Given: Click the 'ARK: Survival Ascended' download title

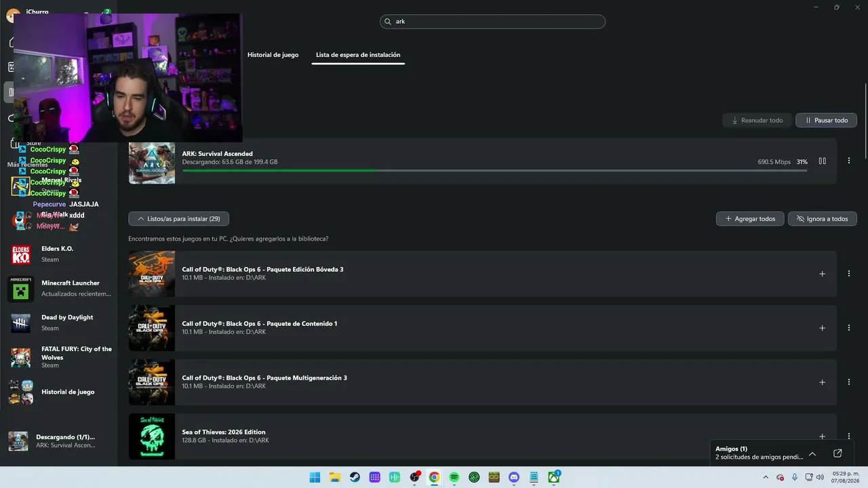Looking at the screenshot, I should point(217,154).
